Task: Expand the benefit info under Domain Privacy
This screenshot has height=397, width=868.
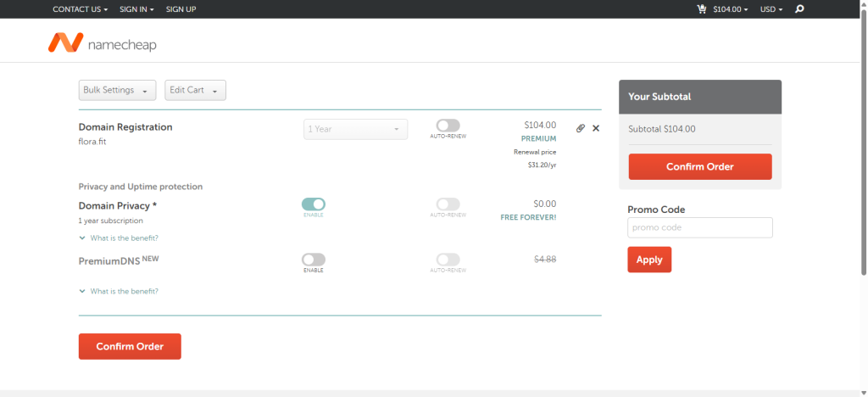Action: click(119, 238)
